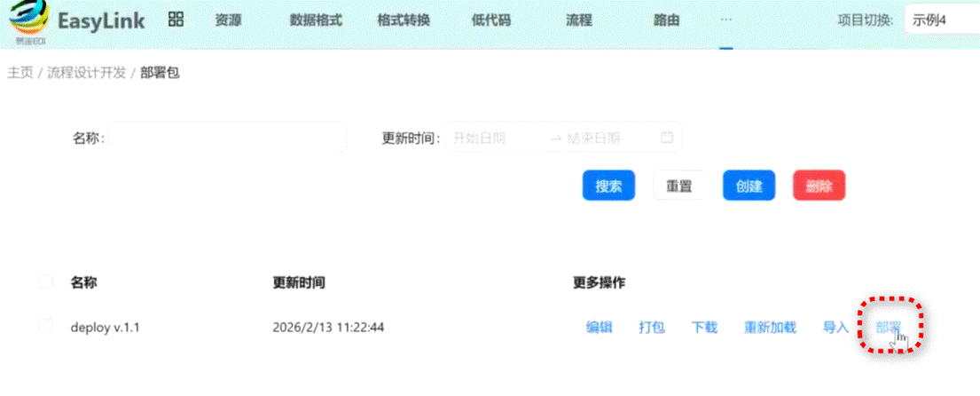Switch to the 流程 menu

[x=578, y=20]
